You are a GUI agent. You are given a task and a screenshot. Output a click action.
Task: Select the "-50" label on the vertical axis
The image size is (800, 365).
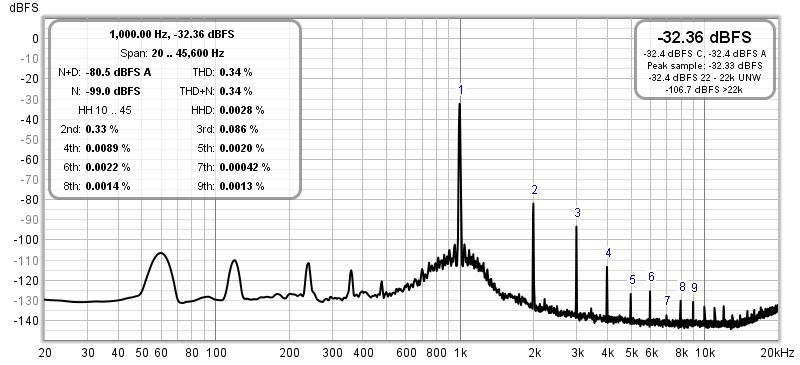29,140
